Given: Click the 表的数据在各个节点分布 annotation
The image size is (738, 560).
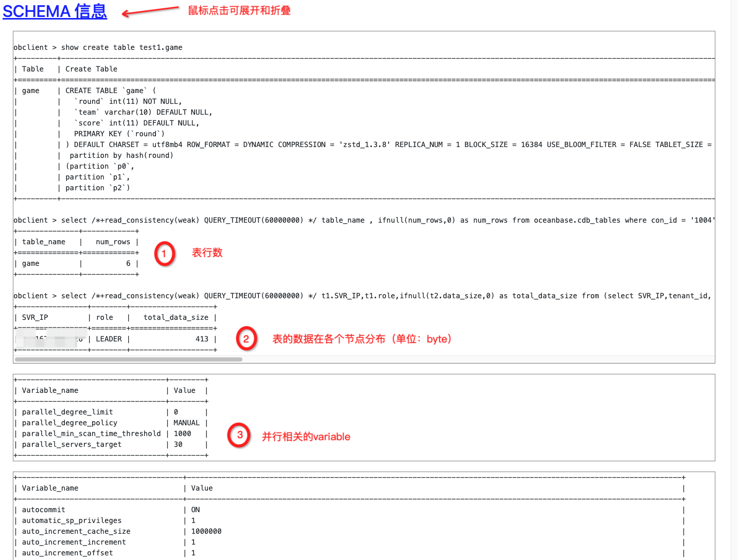Looking at the screenshot, I should [362, 339].
